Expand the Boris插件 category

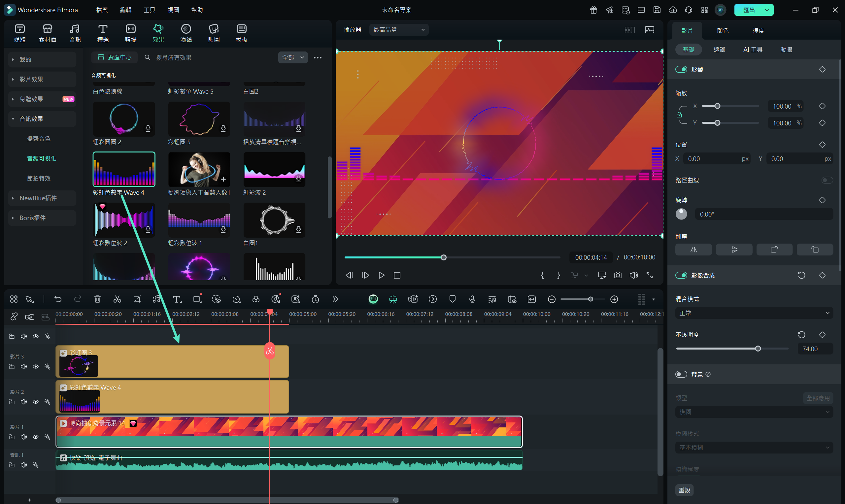point(42,218)
